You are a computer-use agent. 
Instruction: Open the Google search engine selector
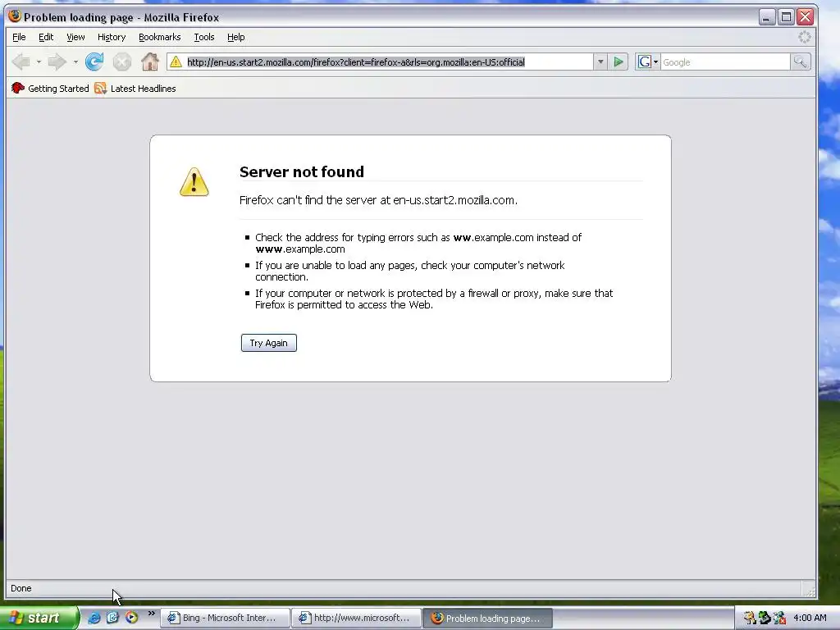coord(648,62)
